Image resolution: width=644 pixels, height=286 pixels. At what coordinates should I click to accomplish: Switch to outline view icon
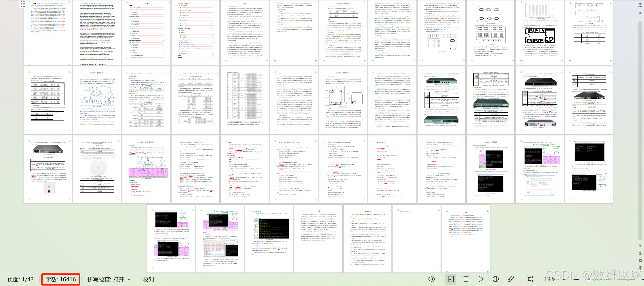click(x=465, y=279)
